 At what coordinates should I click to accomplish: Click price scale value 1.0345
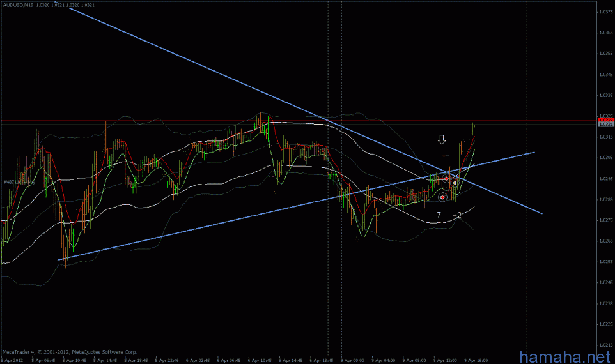[x=606, y=75]
